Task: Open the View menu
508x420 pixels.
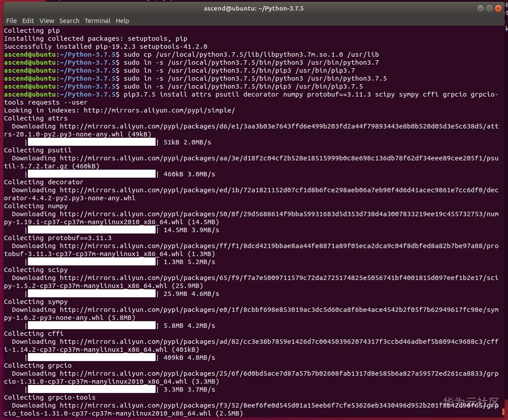Action: point(47,21)
